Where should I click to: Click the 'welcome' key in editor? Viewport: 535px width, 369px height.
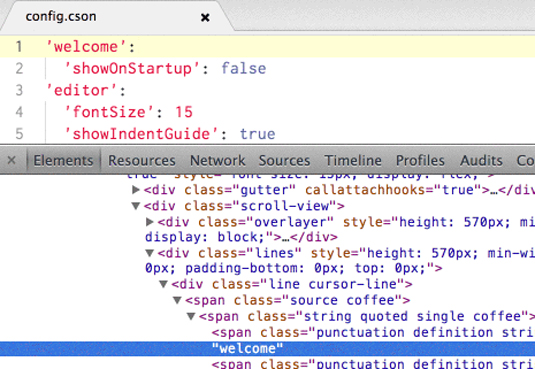(86, 47)
